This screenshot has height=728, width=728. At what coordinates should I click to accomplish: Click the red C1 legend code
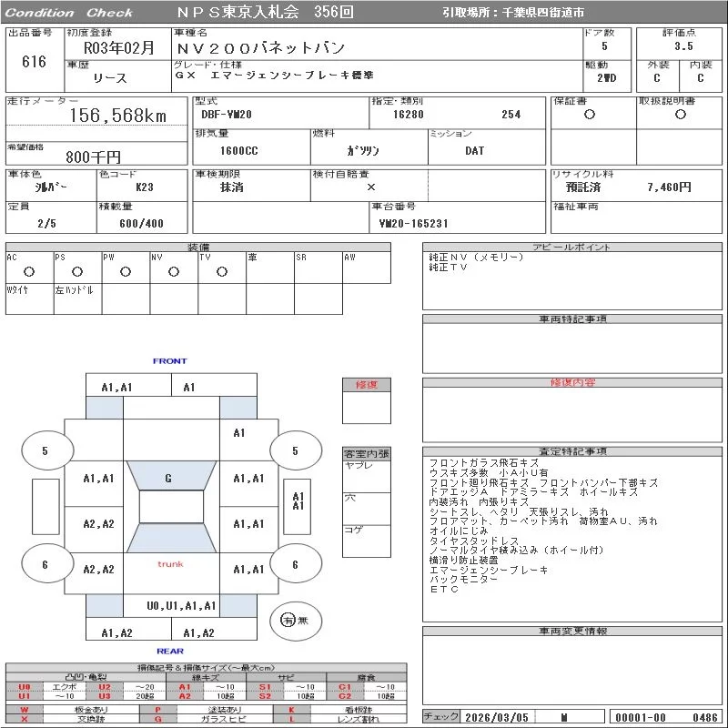click(345, 687)
